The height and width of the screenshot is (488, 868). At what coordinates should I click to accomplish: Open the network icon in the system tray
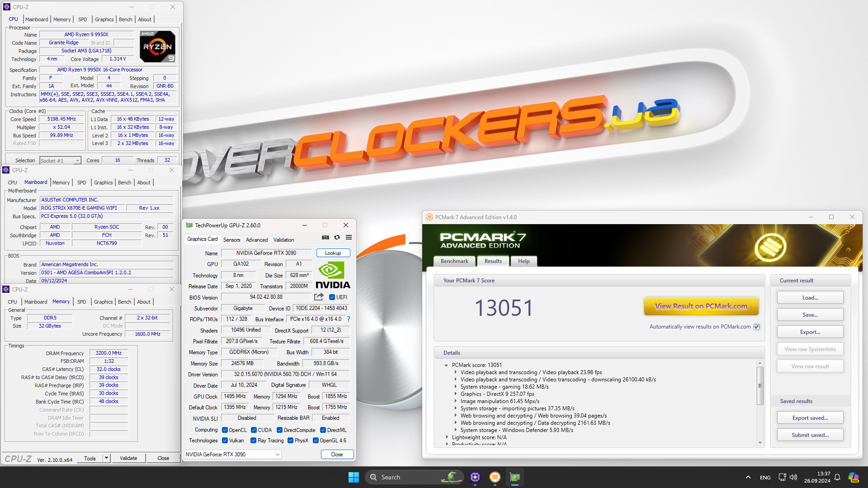coord(782,477)
